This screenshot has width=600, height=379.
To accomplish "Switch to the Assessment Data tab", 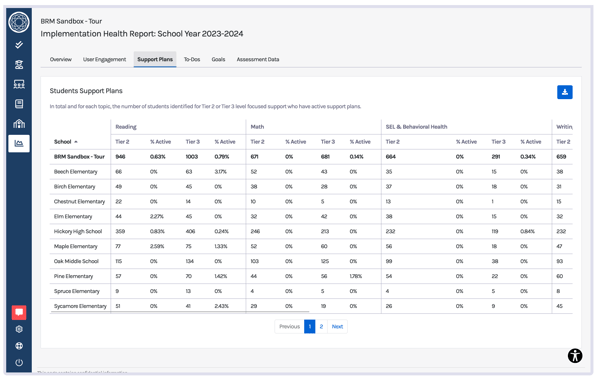I will click(x=258, y=59).
